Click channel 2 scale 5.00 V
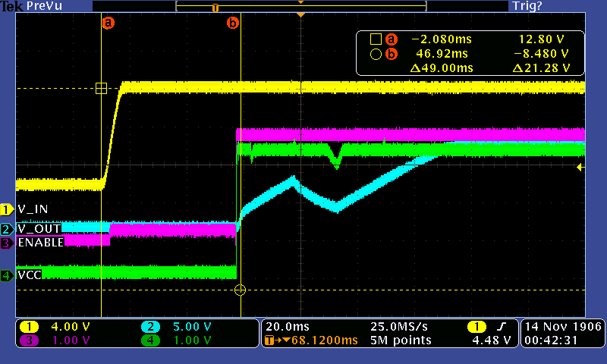607x364 pixels. [192, 328]
